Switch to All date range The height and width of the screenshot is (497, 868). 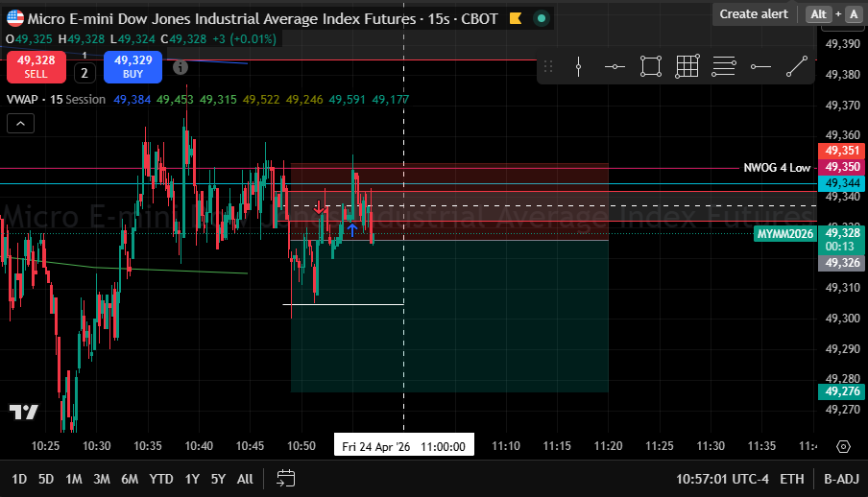pos(245,479)
